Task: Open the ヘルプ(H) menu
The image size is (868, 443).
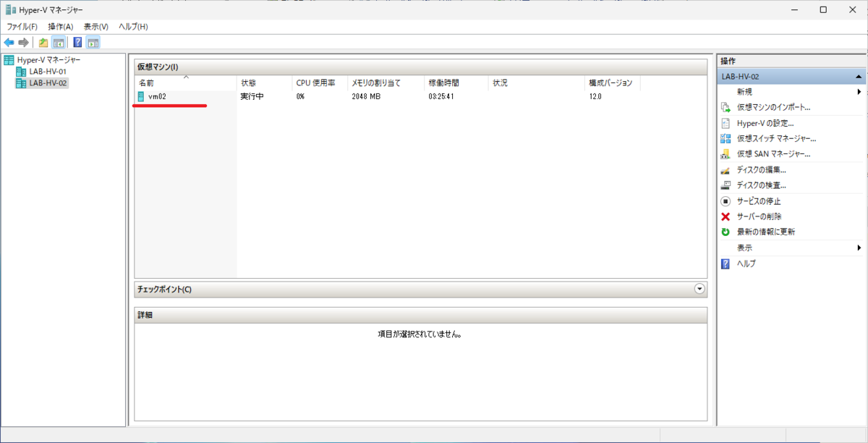Action: (133, 27)
